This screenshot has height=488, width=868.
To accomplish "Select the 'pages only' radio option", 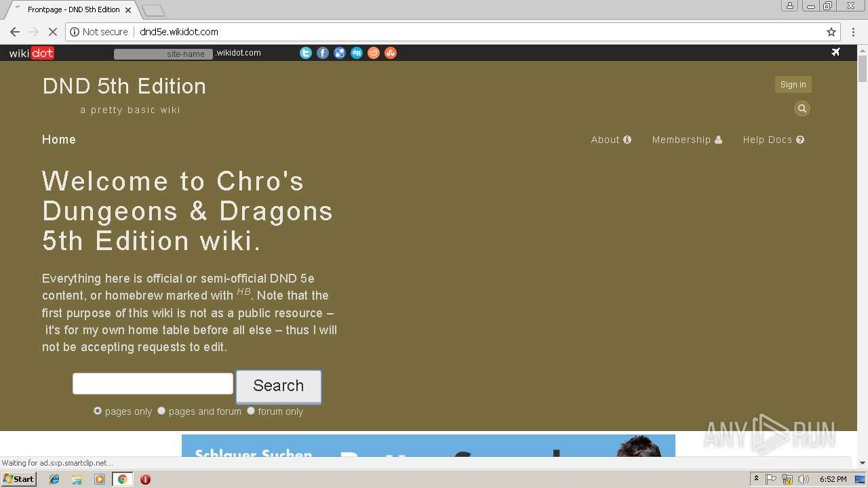I will pos(98,411).
